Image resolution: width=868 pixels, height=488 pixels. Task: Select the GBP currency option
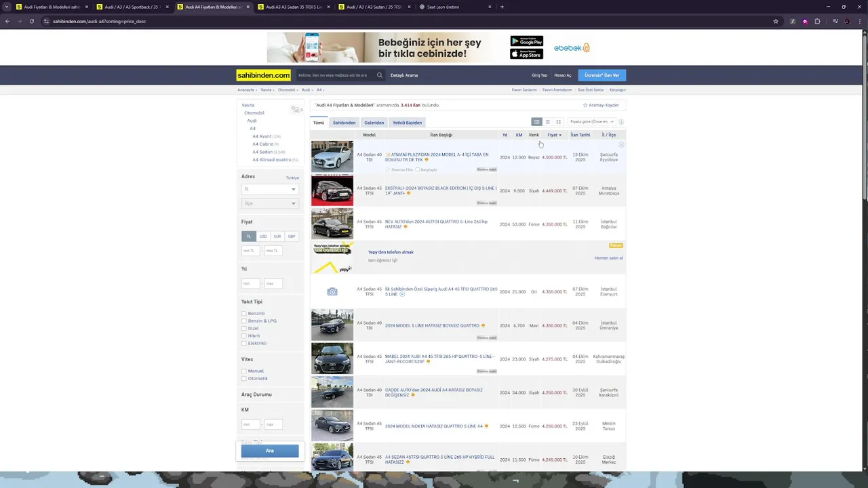pyautogui.click(x=292, y=237)
